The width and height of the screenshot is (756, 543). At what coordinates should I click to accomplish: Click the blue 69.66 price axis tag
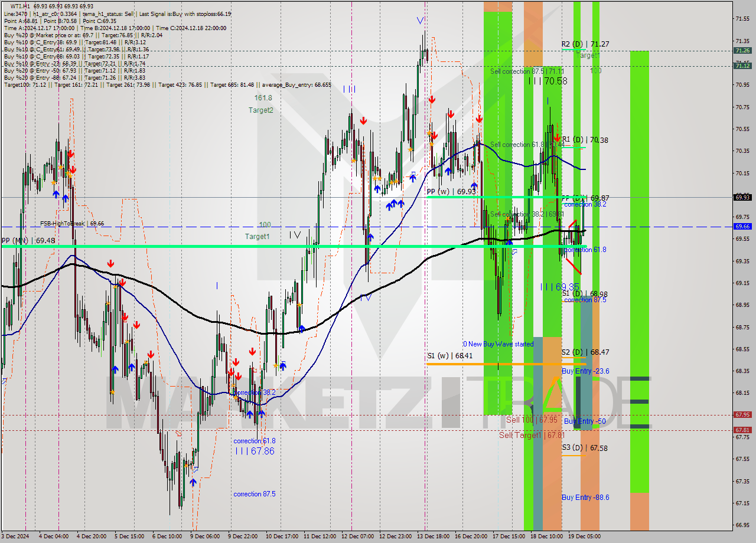pos(742,227)
